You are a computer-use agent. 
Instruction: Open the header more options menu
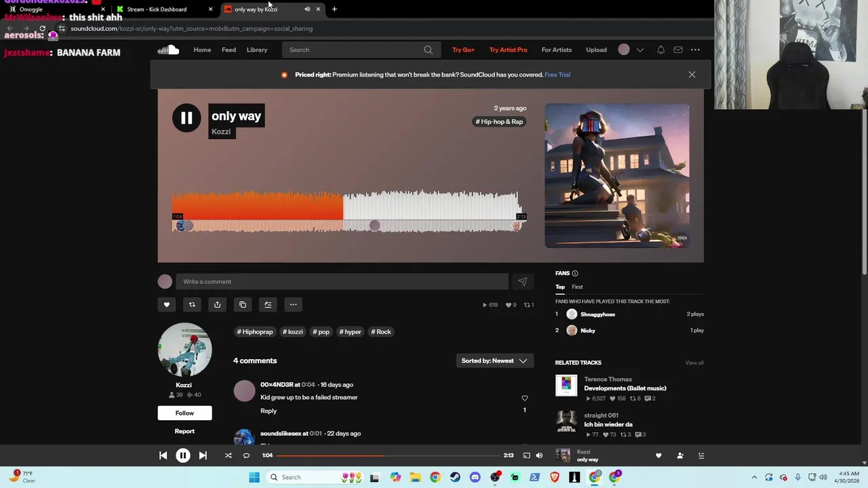pos(695,49)
